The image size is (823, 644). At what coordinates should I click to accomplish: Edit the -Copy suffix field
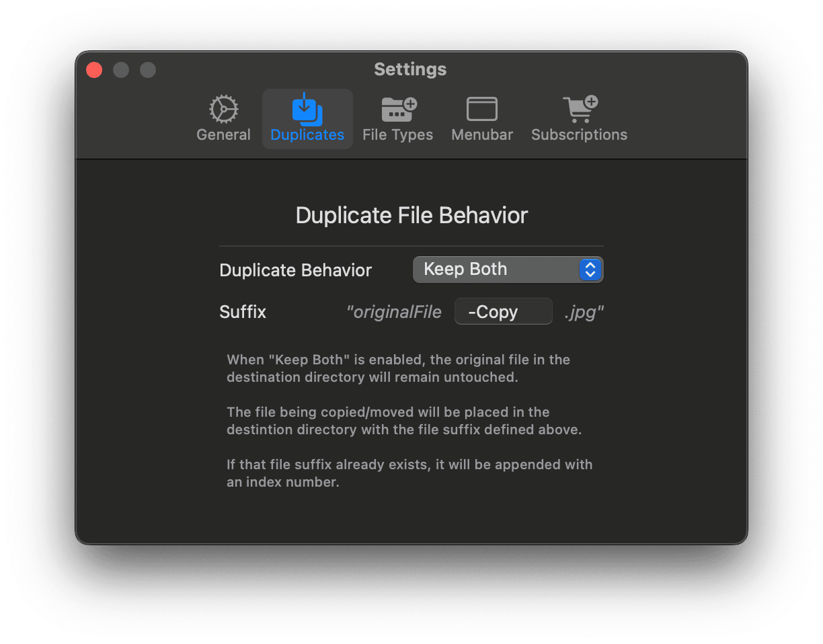(503, 311)
